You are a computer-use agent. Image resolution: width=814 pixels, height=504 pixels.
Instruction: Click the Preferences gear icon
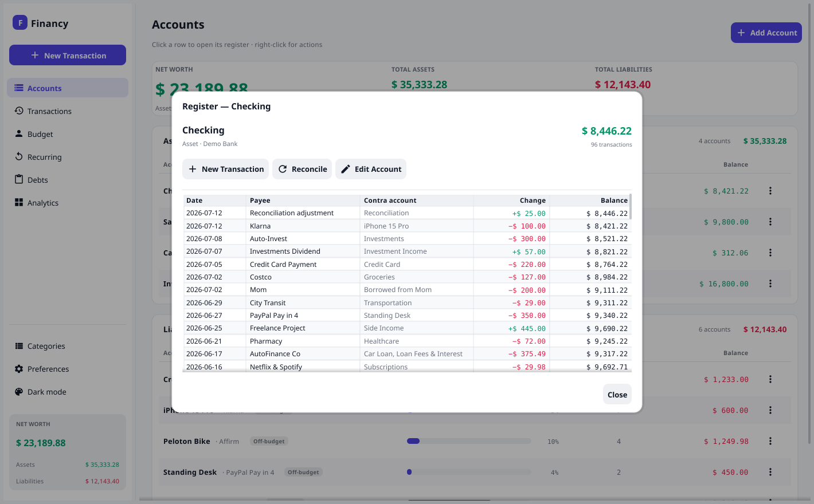(19, 369)
